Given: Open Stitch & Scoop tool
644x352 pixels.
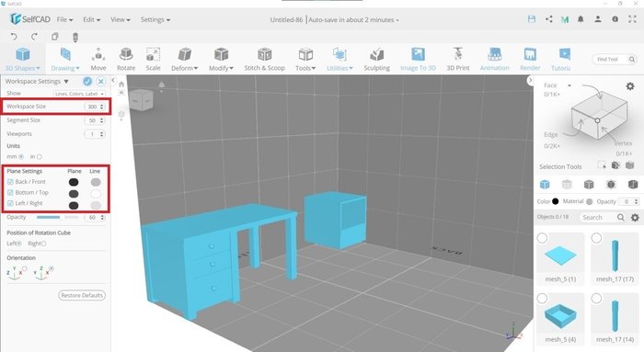Looking at the screenshot, I should (265, 60).
